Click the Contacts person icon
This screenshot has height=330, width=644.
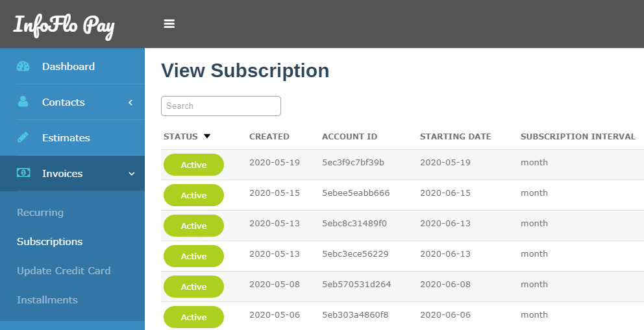[x=23, y=102]
